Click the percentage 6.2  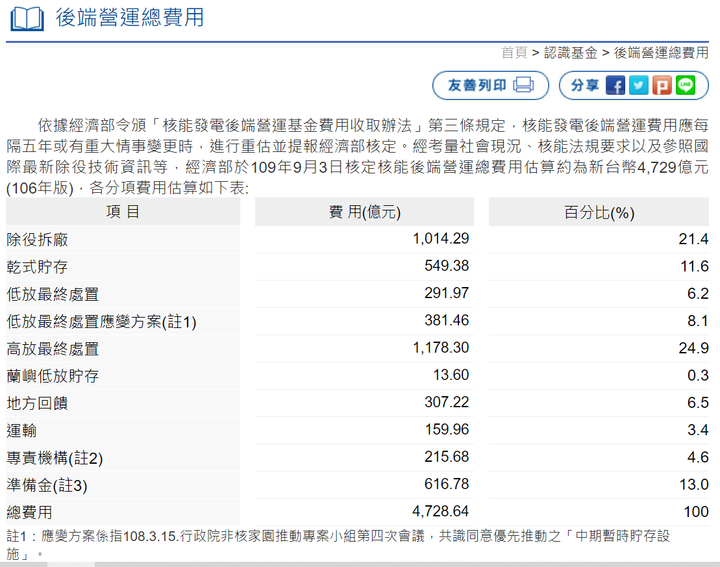click(698, 293)
